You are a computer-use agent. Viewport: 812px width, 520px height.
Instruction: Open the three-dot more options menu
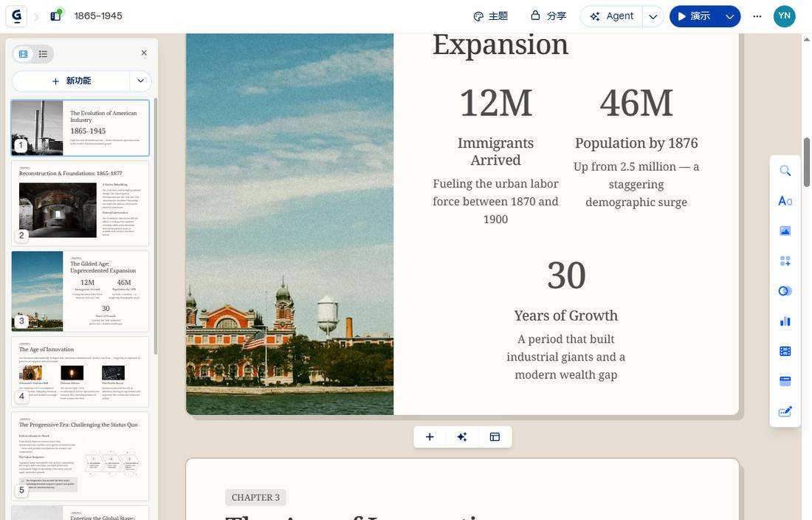pos(757,16)
